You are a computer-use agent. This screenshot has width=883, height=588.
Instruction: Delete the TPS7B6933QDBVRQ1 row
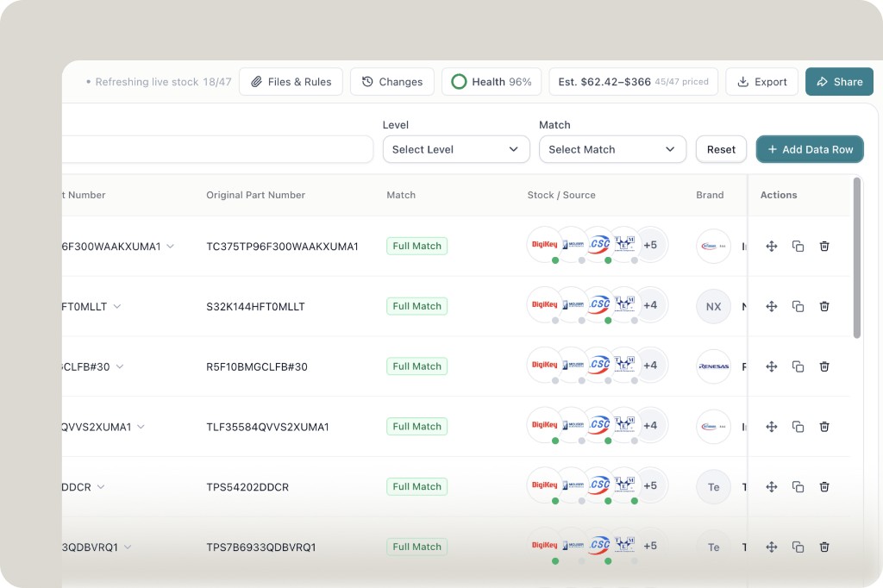[824, 547]
